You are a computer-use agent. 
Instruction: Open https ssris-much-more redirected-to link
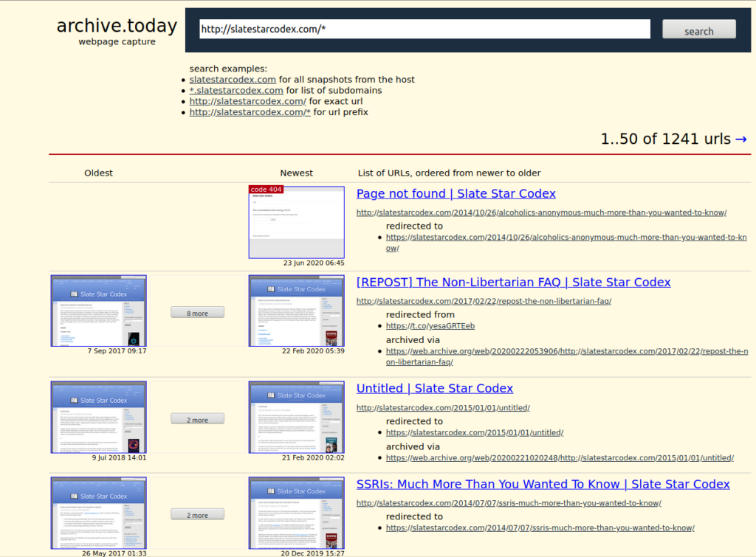[x=540, y=528]
